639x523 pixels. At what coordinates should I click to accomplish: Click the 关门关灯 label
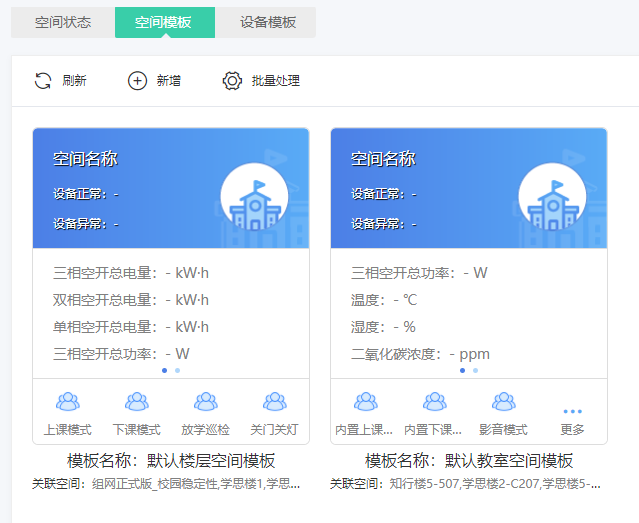click(275, 430)
